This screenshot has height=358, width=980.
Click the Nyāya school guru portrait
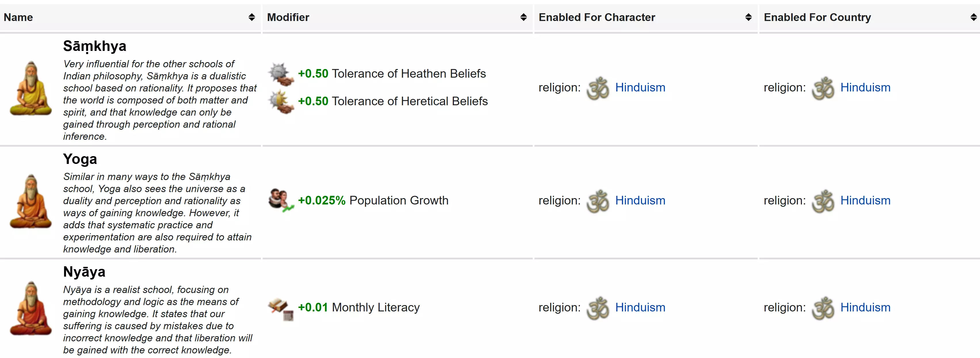point(31,308)
